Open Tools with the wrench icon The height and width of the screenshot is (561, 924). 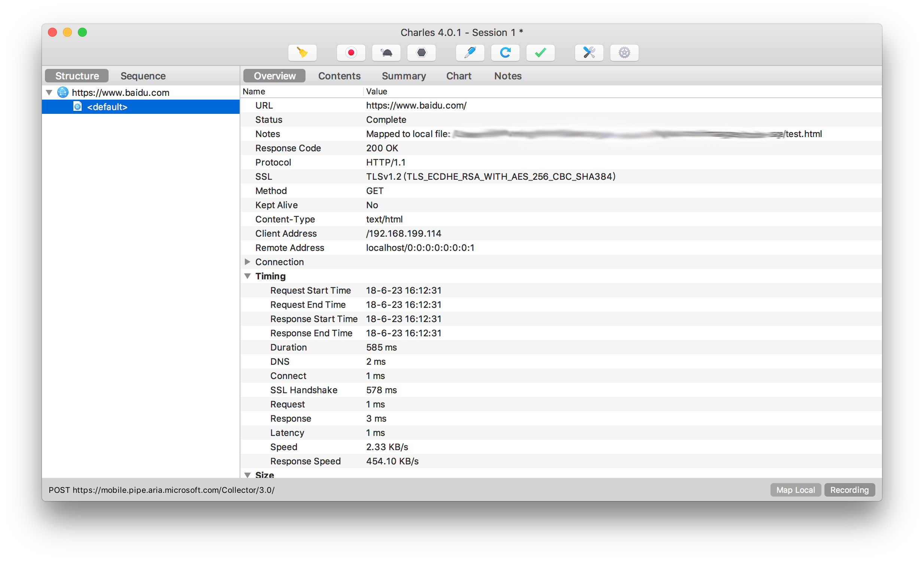point(589,52)
